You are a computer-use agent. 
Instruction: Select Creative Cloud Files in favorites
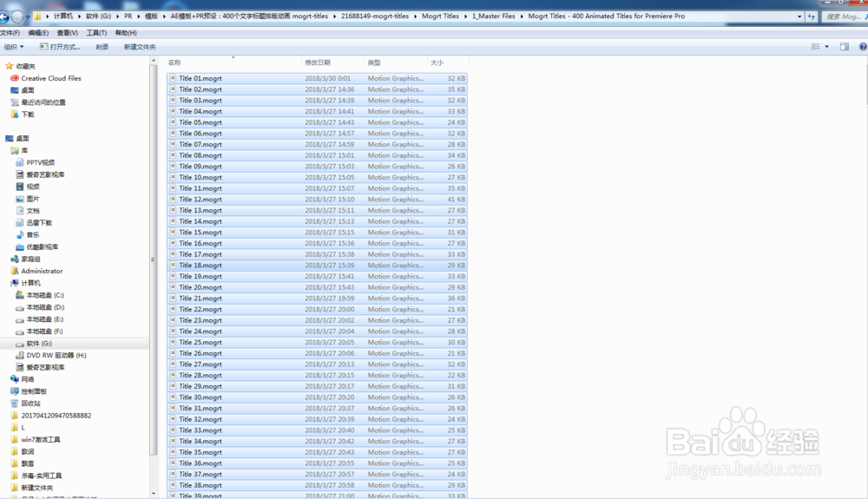pyautogui.click(x=51, y=79)
